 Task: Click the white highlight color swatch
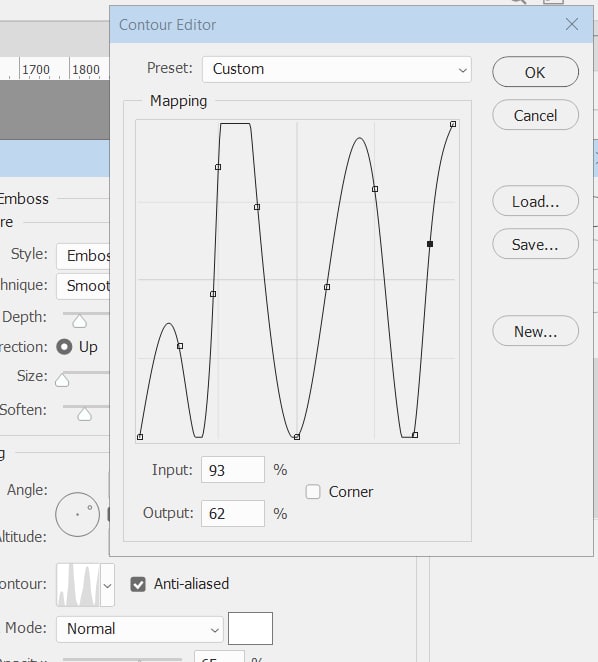(250, 629)
